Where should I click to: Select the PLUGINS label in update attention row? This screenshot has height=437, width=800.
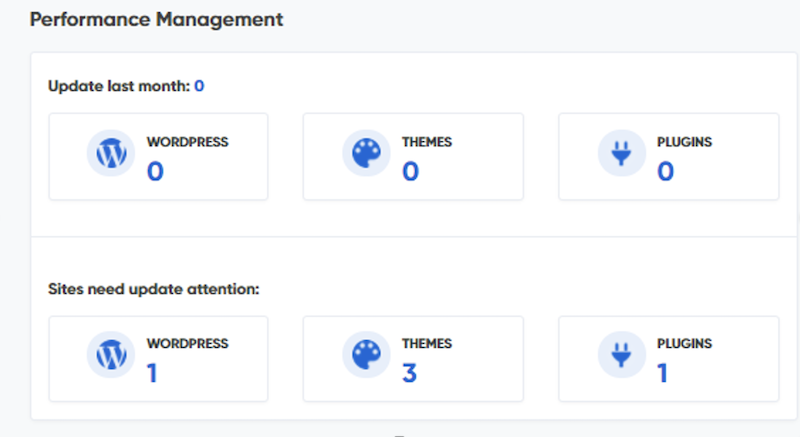pos(684,343)
